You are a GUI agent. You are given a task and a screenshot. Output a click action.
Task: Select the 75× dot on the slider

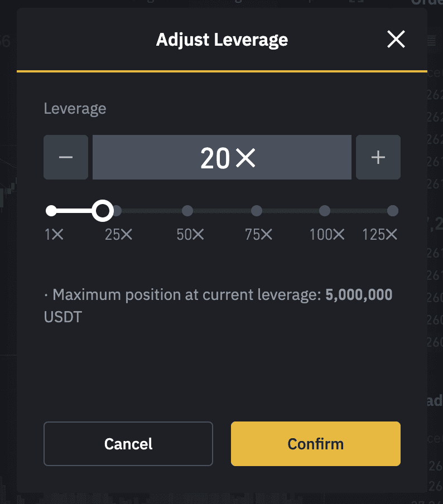click(x=257, y=211)
